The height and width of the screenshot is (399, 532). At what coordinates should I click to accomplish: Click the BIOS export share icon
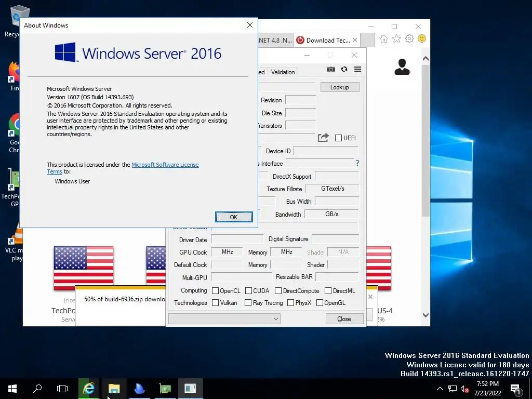323,137
